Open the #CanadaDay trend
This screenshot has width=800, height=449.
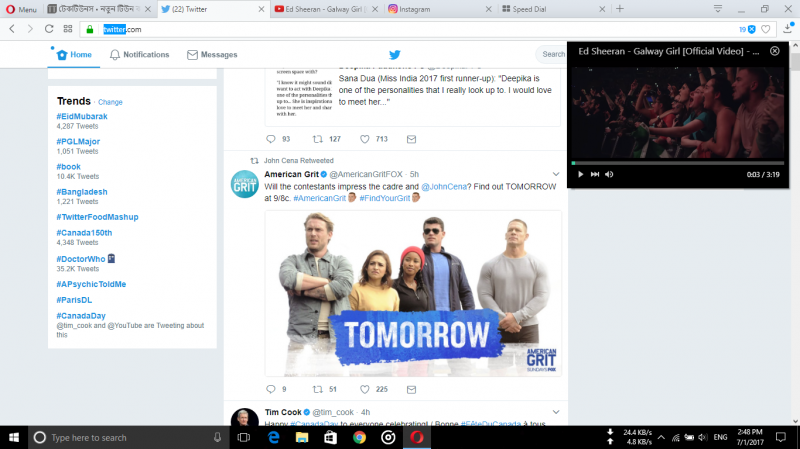click(x=81, y=316)
